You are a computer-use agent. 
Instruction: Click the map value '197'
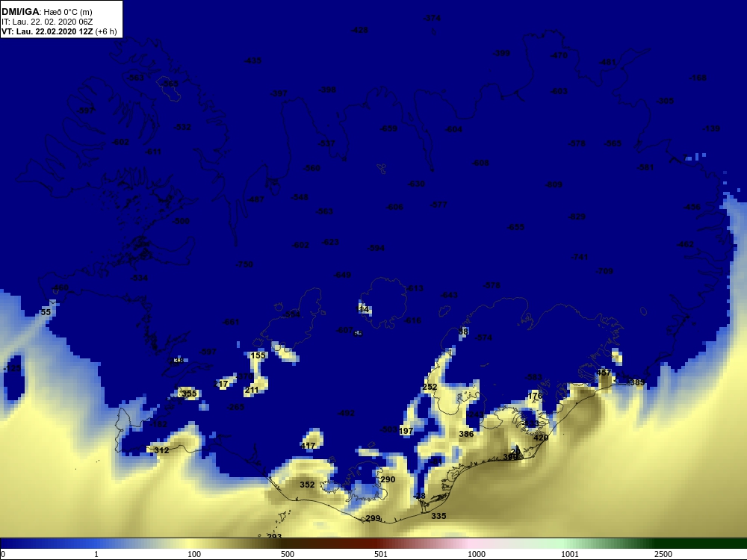(406, 431)
